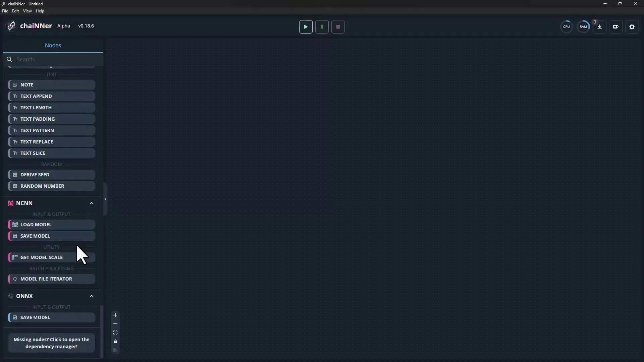Collapse the NCNN section expander

tap(92, 203)
